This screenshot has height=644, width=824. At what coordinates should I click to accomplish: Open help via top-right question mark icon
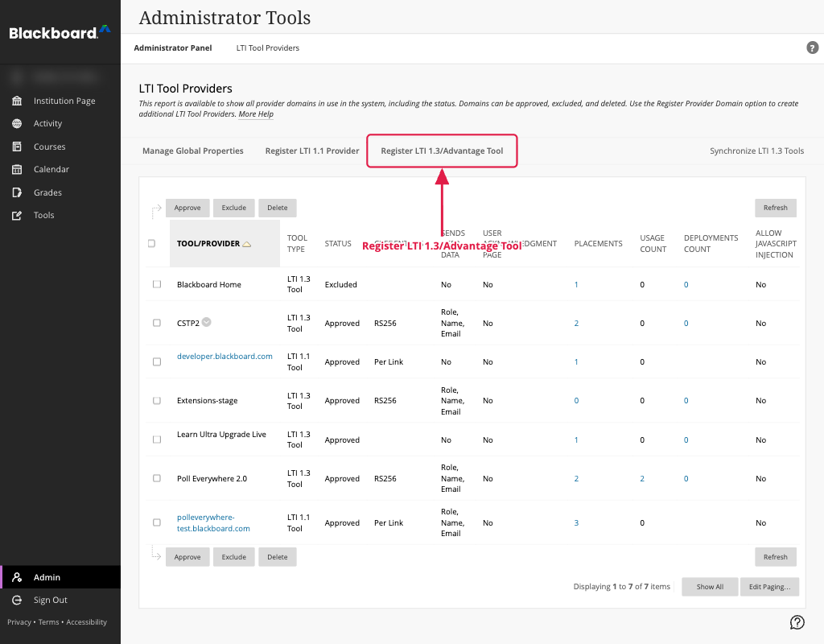click(812, 47)
